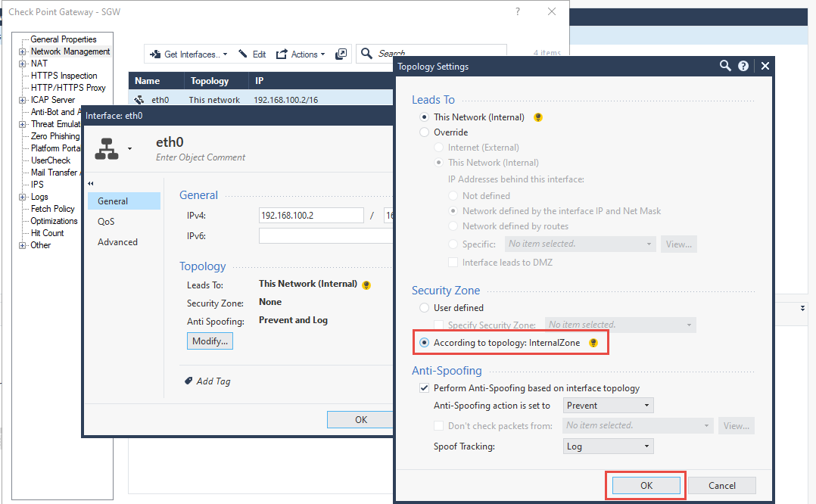816x504 pixels.
Task: Click the Name column header
Action: 156,81
